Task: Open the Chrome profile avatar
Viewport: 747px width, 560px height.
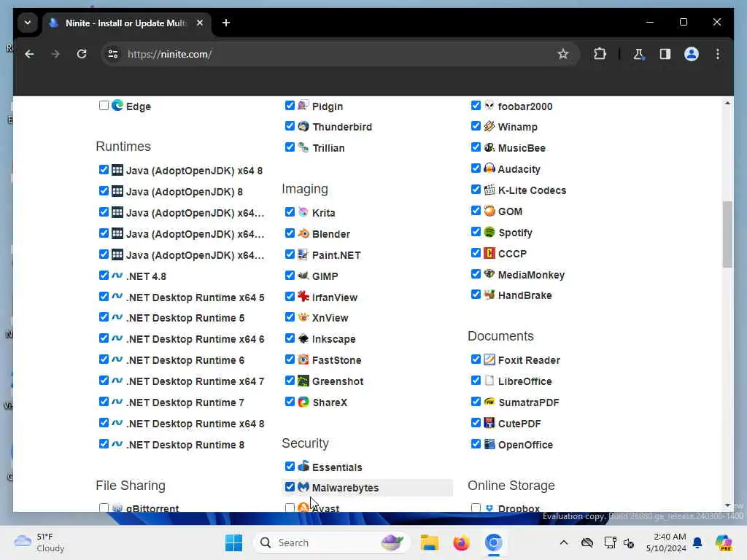Action: (x=692, y=54)
